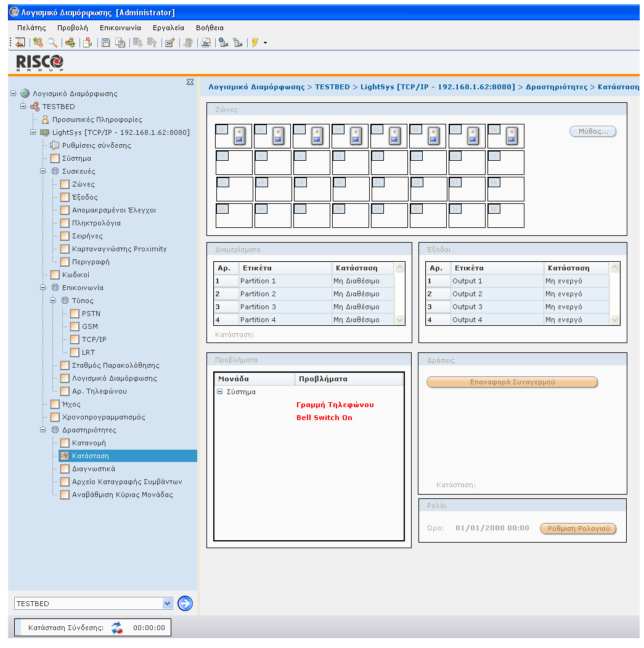This screenshot has height=648, width=644.
Task: Click the connection status icon in status bar
Action: (117, 628)
